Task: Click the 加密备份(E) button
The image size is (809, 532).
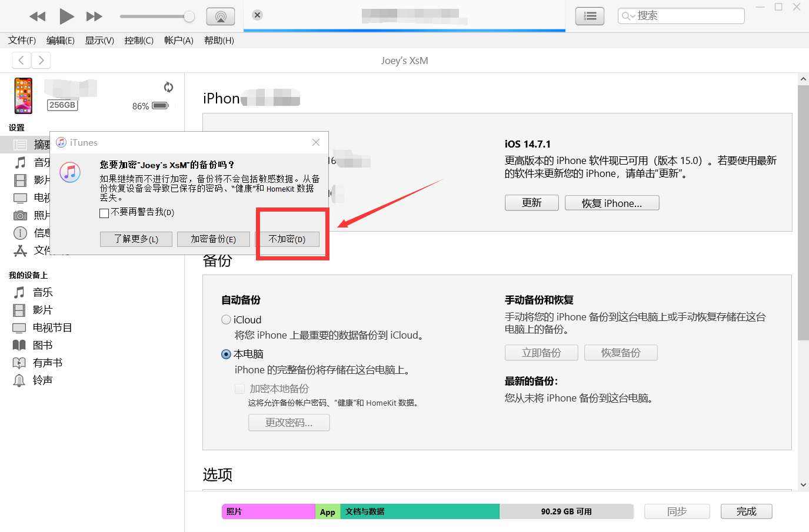Action: coord(213,239)
